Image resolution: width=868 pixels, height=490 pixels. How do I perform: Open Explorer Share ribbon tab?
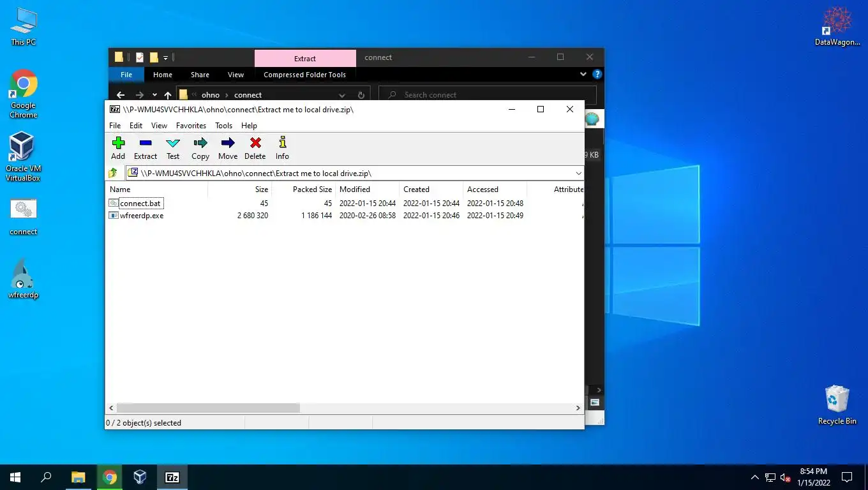pyautogui.click(x=200, y=75)
